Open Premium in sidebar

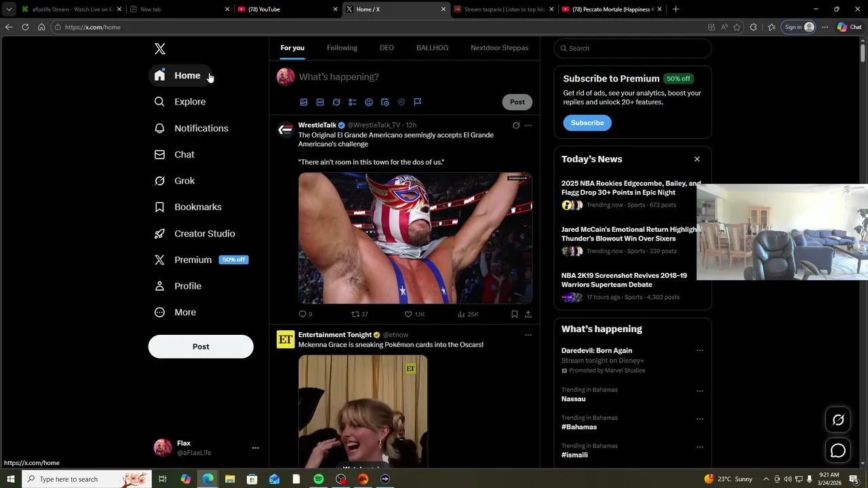coord(201,260)
